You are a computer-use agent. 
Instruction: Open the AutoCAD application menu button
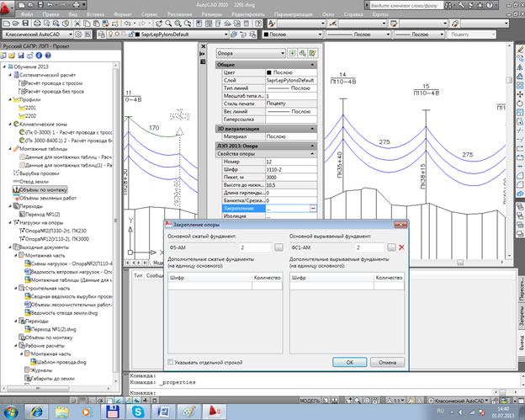[6, 9]
